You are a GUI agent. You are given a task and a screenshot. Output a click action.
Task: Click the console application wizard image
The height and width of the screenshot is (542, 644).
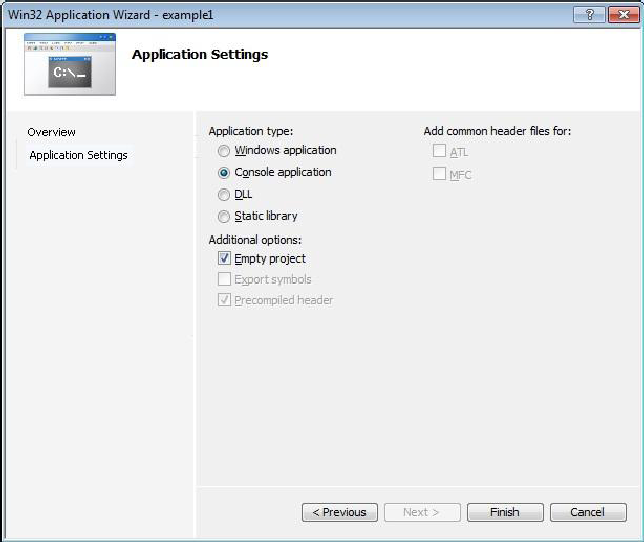pos(70,64)
